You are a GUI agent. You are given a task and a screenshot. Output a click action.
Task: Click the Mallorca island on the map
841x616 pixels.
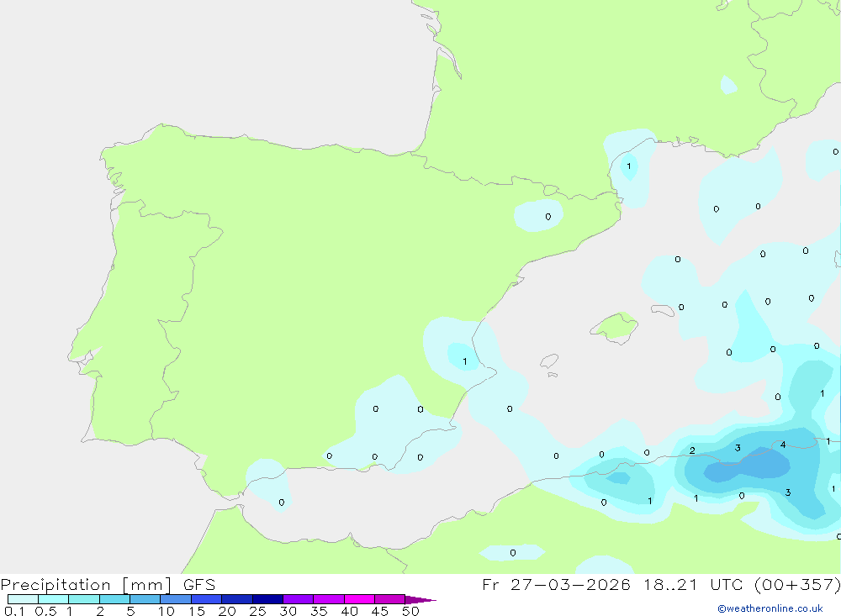pos(614,327)
